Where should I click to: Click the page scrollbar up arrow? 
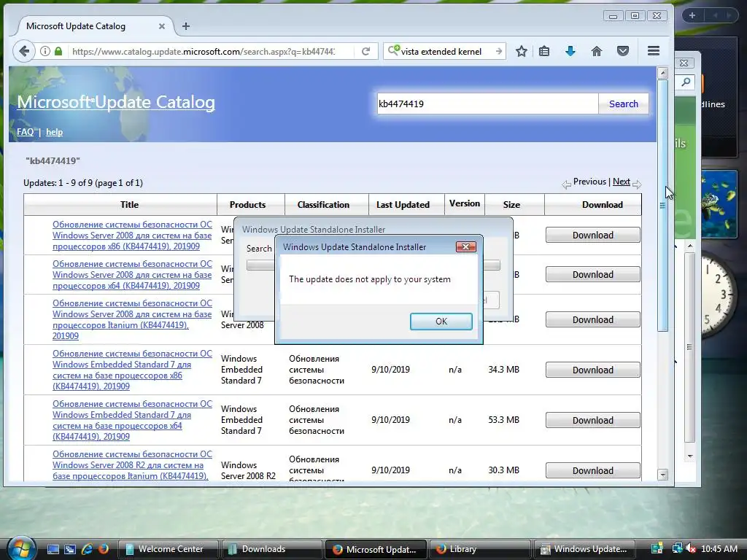click(662, 73)
